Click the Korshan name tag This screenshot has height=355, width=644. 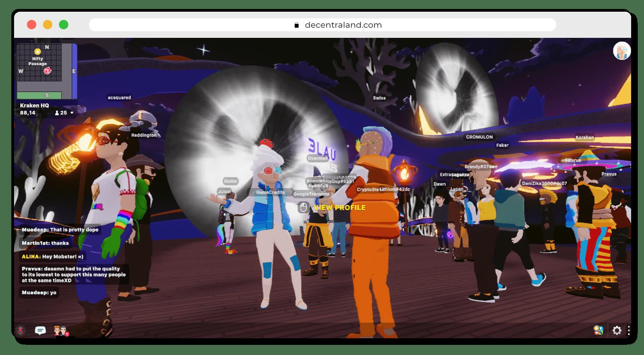(x=585, y=137)
